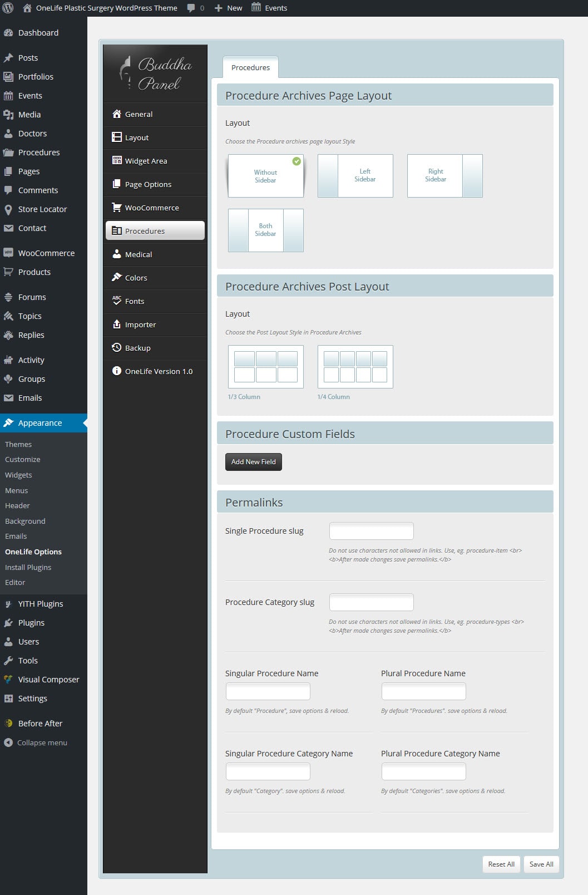Select the Left Sidebar layout option
588x895 pixels.
pos(355,176)
